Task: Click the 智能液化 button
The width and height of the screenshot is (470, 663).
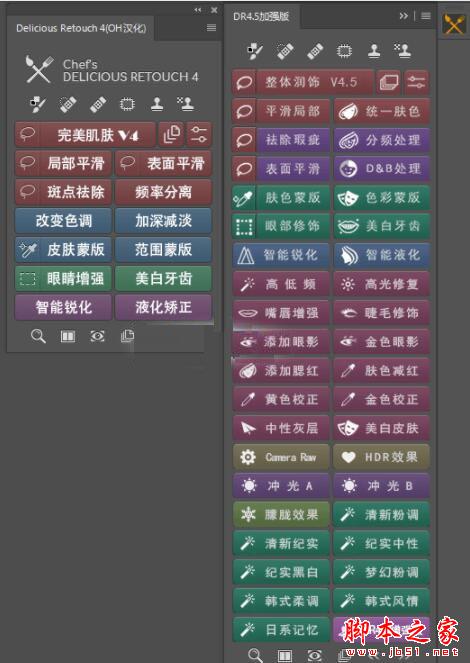Action: (382, 255)
